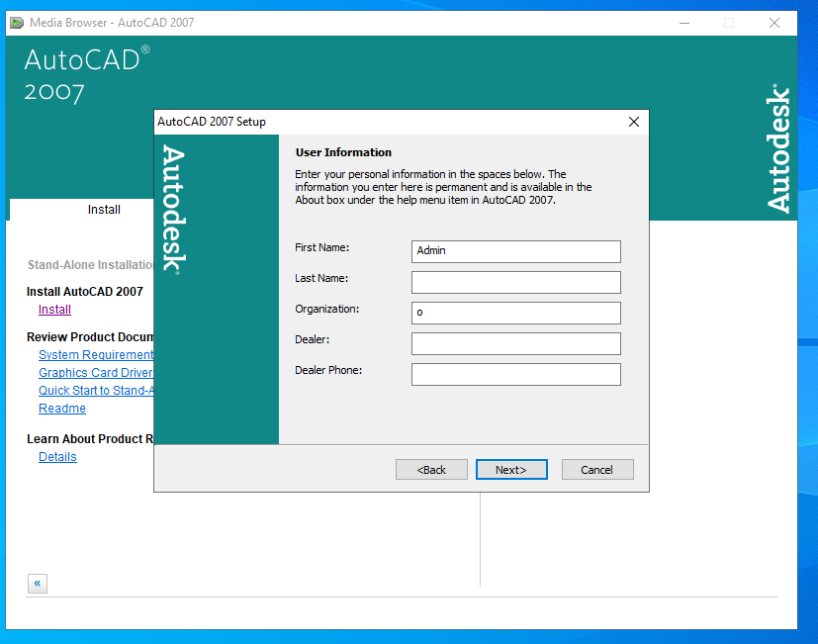Minimize the Media Browser window
The image size is (818, 644).
pyautogui.click(x=683, y=22)
